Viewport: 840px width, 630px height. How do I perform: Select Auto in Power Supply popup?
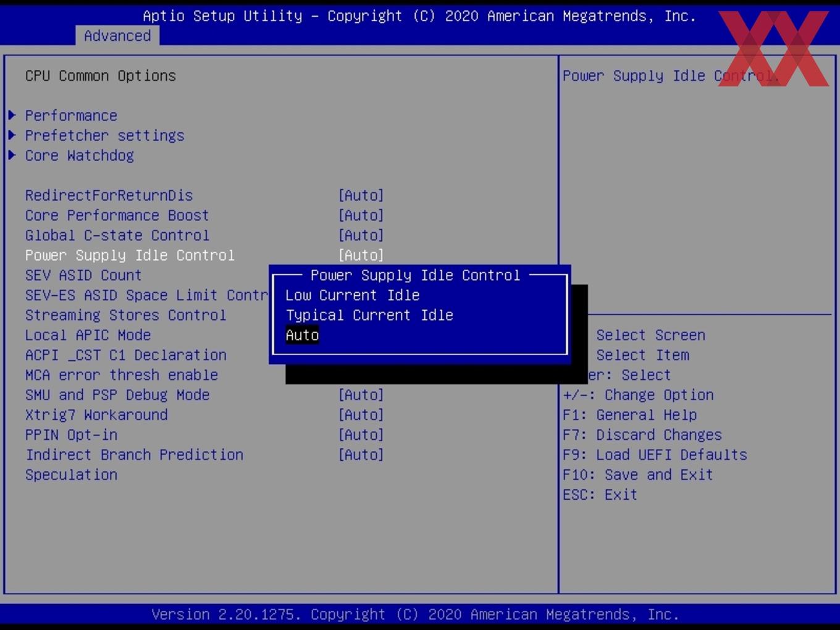tap(302, 335)
